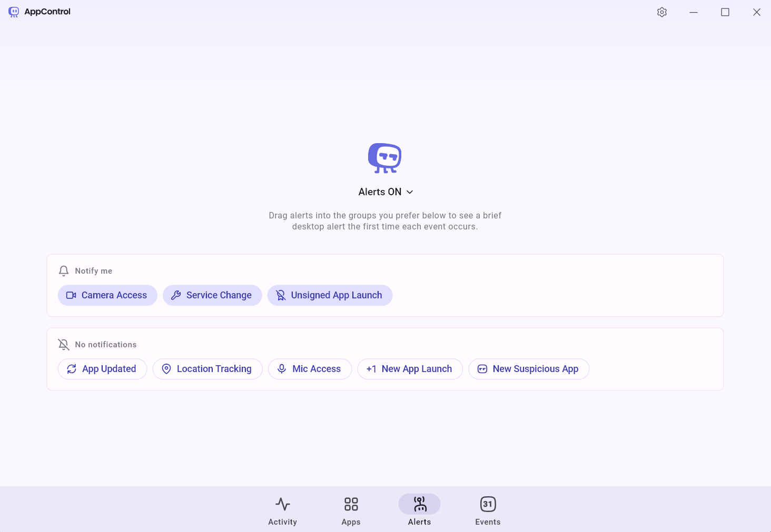This screenshot has width=771, height=532.
Task: Open the settings gear in top-right
Action: point(662,12)
